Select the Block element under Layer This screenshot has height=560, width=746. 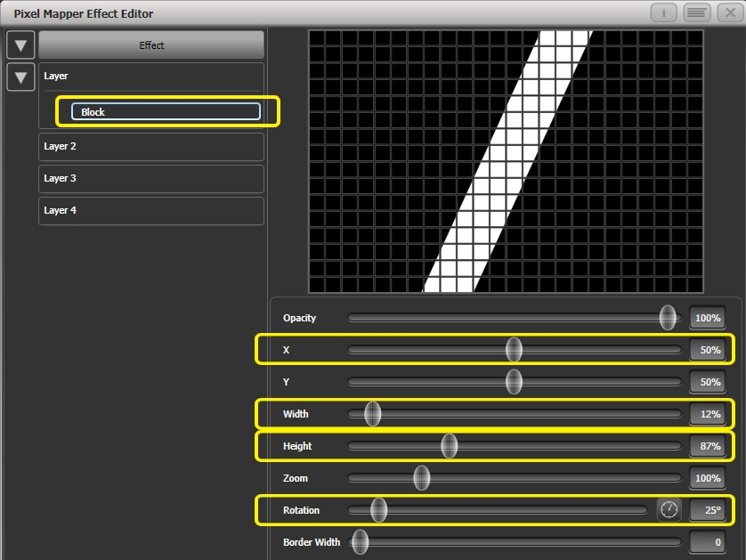click(x=164, y=111)
